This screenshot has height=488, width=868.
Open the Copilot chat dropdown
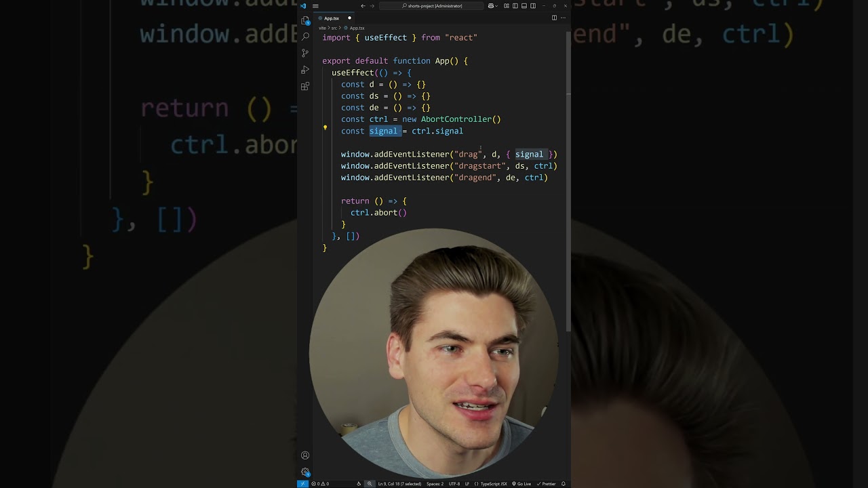(x=493, y=6)
